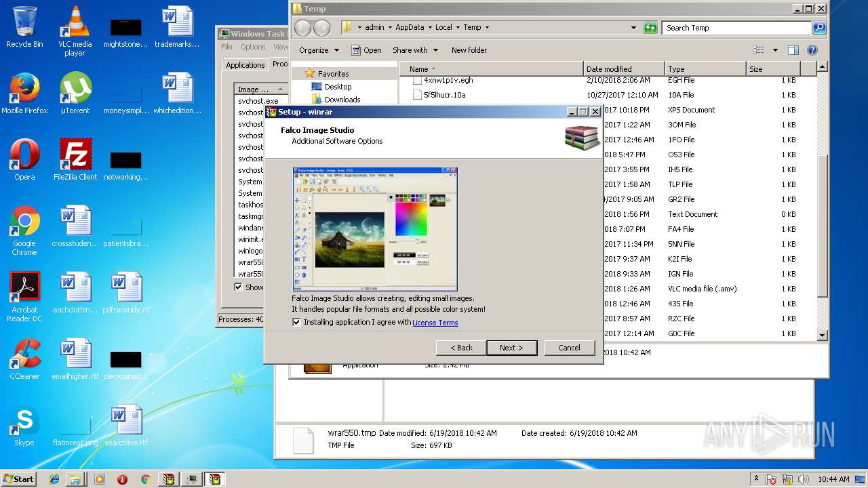Select the trademarks document icon on the desktop
Screen dimensions: 868x488
pos(177,28)
